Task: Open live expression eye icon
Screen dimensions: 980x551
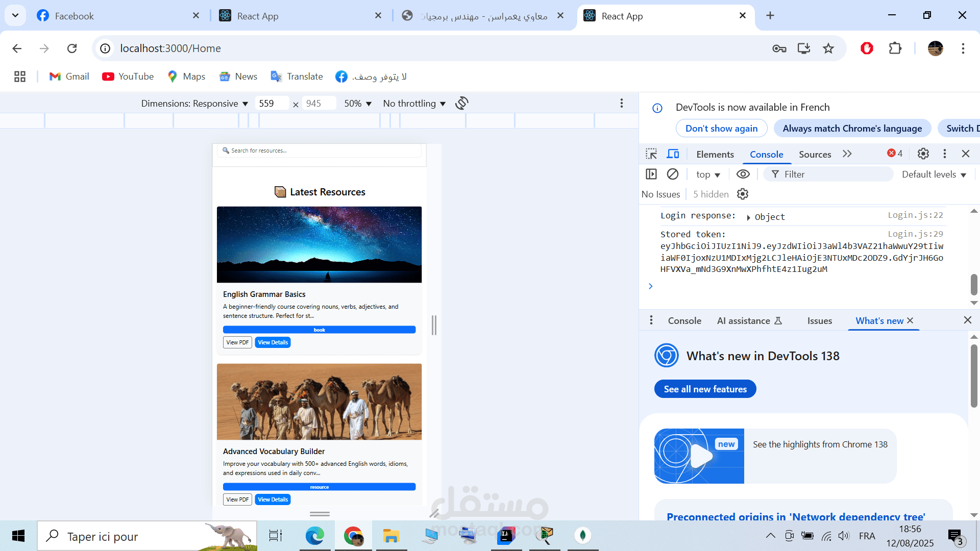Action: [x=743, y=174]
